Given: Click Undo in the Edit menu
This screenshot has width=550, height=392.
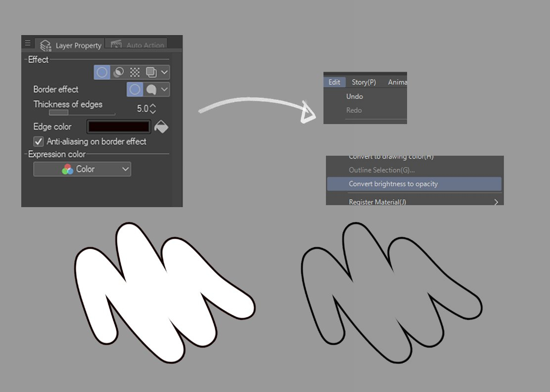Looking at the screenshot, I should pos(355,96).
